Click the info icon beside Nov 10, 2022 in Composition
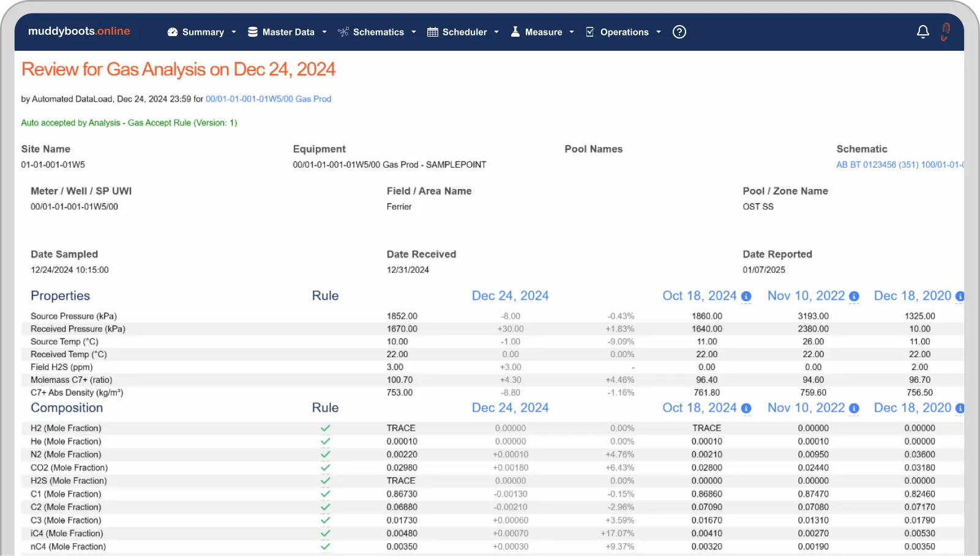Image resolution: width=980 pixels, height=556 pixels. 854,409
